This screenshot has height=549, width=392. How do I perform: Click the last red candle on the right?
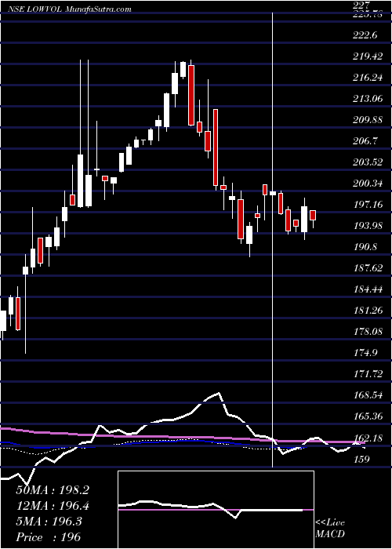313,216
